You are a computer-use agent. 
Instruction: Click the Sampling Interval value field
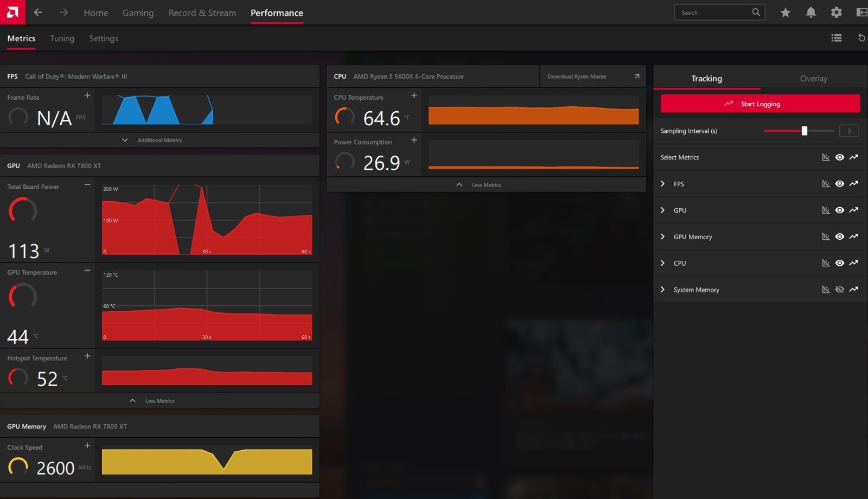(x=849, y=131)
